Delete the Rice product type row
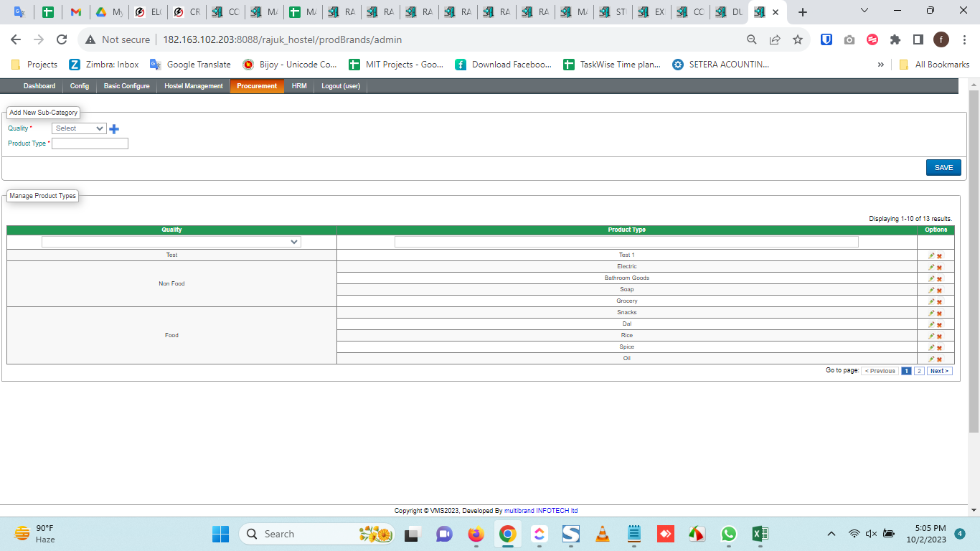Viewport: 980px width, 551px height. tap(939, 336)
